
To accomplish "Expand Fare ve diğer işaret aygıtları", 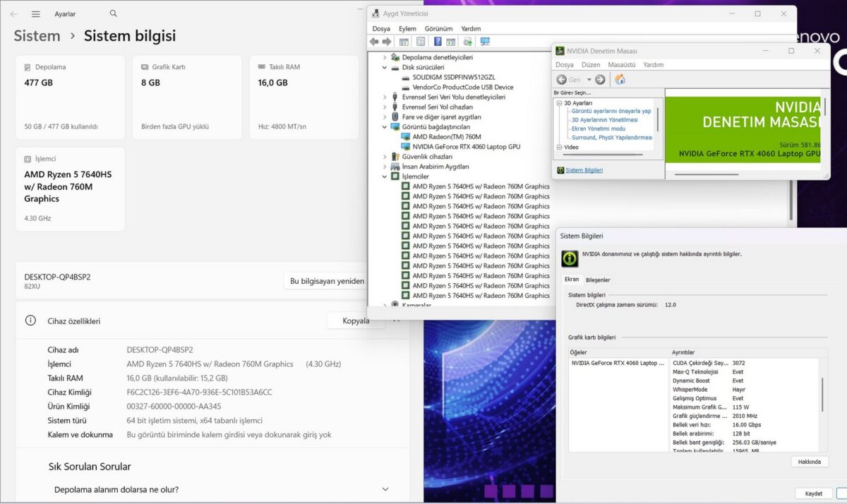I will 385,116.
